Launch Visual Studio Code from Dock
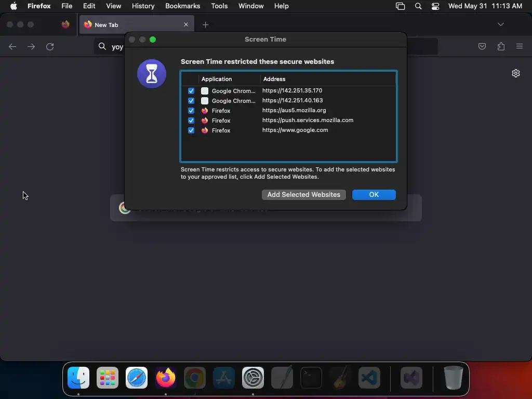The height and width of the screenshot is (399, 532). (x=369, y=378)
